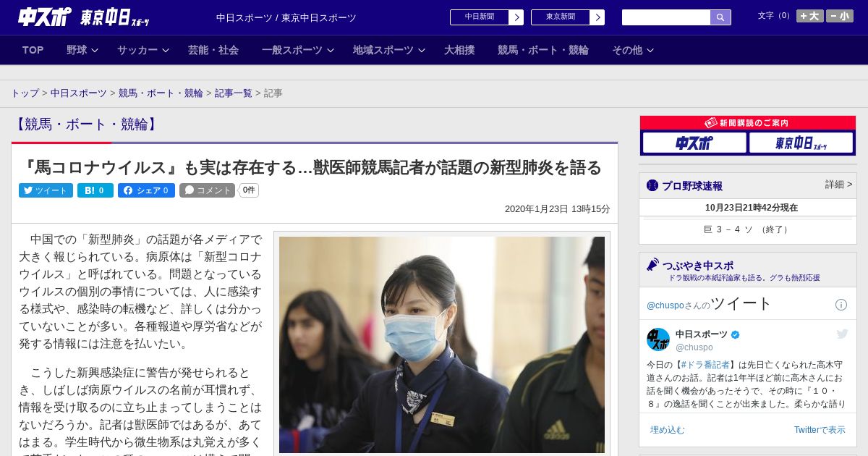
Task: Expand the 一般スポーツ navigation menu
Action: pos(297,50)
